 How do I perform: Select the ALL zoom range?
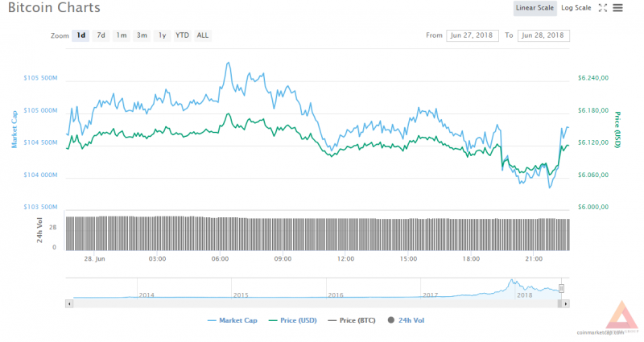click(203, 35)
